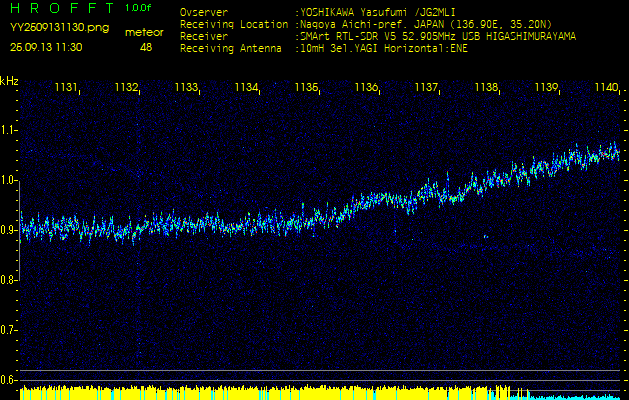Click the 1140 time marker
This screenshot has width=629, height=400.
coord(606,88)
